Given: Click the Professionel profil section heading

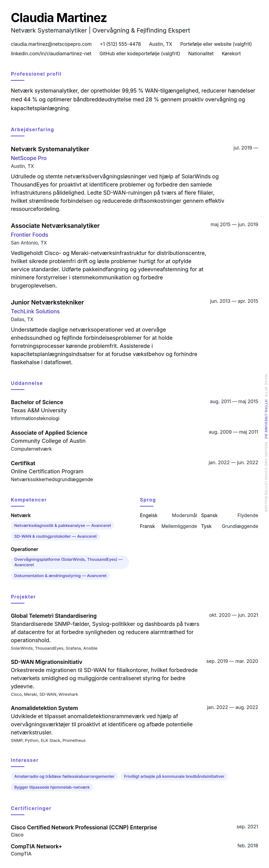Looking at the screenshot, I should [x=36, y=74].
